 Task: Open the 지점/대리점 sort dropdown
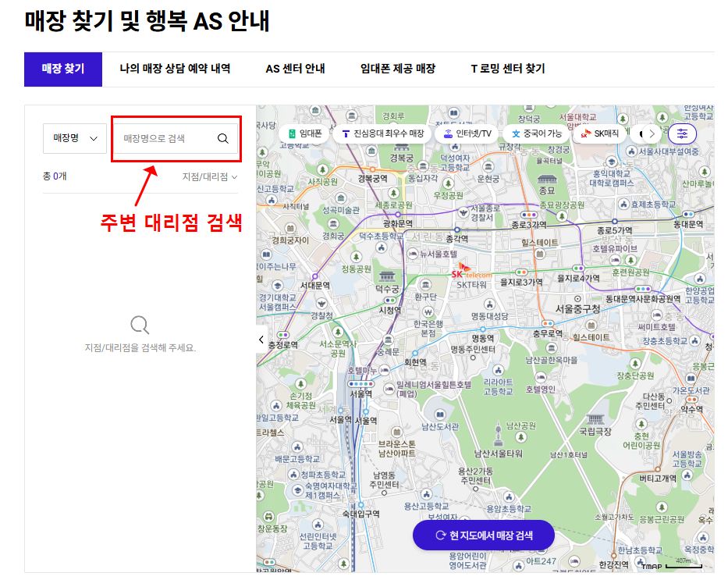pos(210,177)
